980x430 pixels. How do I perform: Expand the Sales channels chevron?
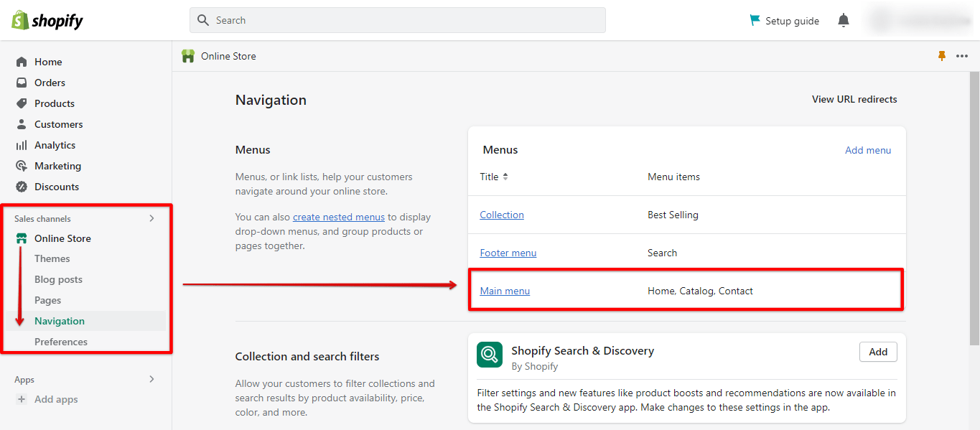(x=151, y=218)
